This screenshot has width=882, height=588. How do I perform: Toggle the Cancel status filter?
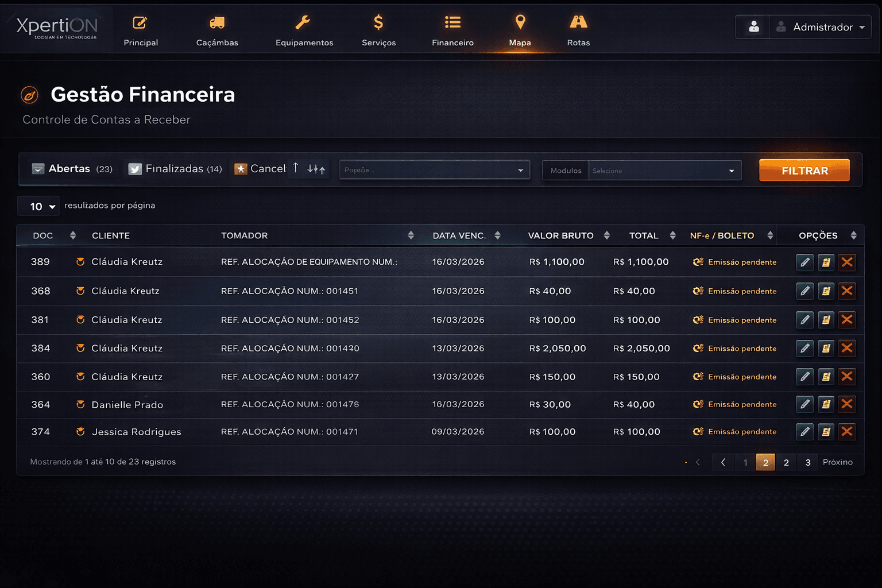pyautogui.click(x=260, y=169)
